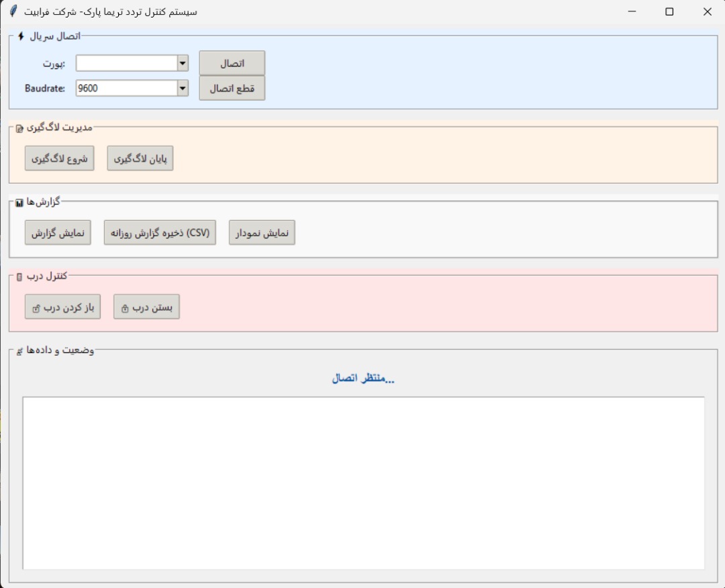Viewport: 725px width, 588px height.
Task: Click inside the large status data text area
Action: (363, 483)
